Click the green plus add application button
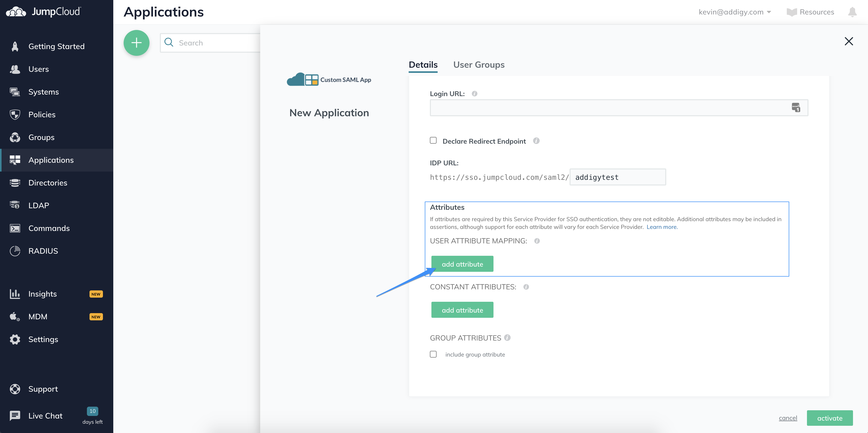 [137, 43]
